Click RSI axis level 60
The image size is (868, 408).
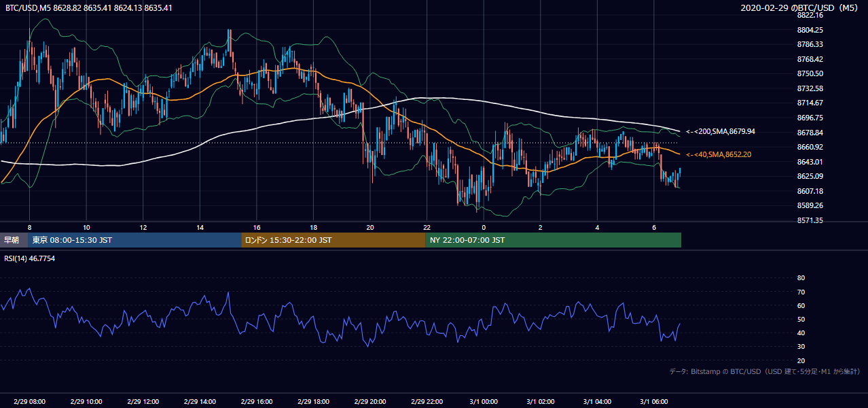(x=801, y=305)
